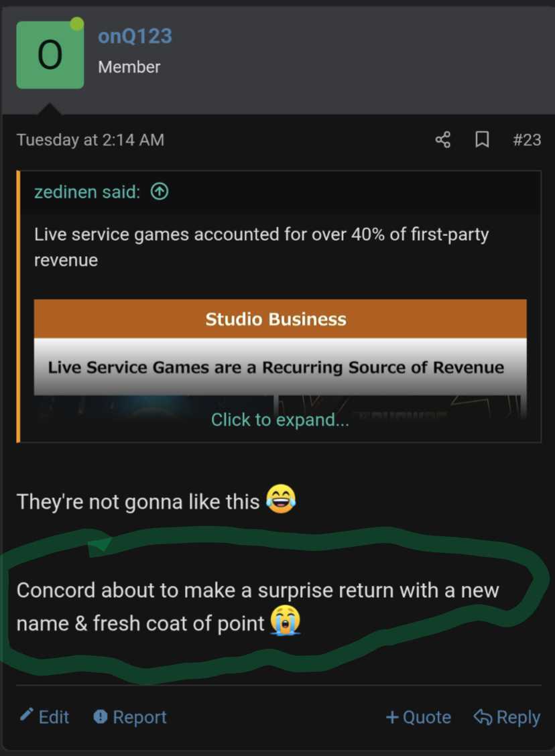Image resolution: width=555 pixels, height=756 pixels.
Task: Click the share icon next to post #23
Action: tap(442, 140)
